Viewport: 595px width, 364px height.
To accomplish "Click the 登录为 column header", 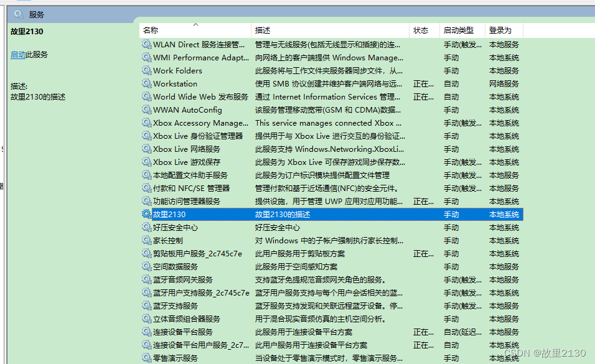I will coord(500,30).
